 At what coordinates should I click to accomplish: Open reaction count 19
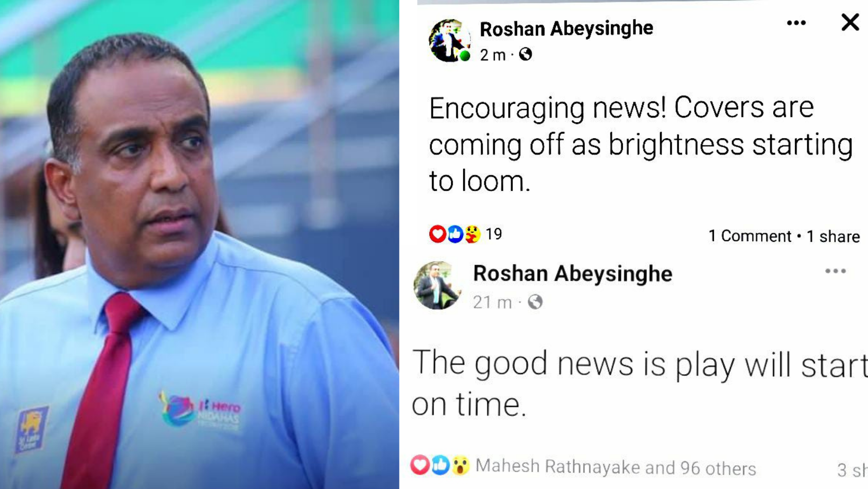pyautogui.click(x=493, y=234)
